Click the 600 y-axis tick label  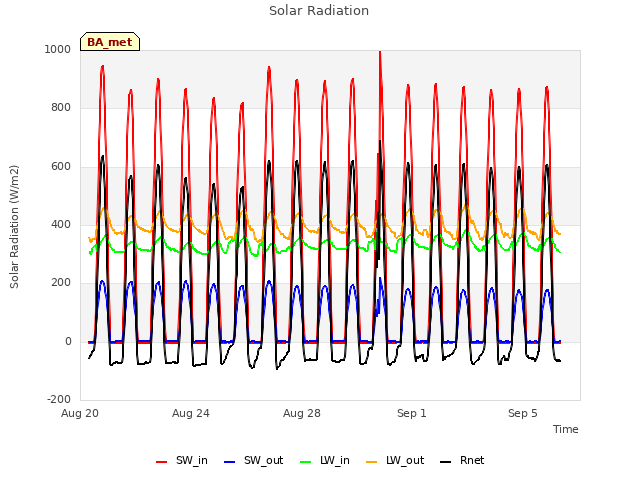coord(61,167)
